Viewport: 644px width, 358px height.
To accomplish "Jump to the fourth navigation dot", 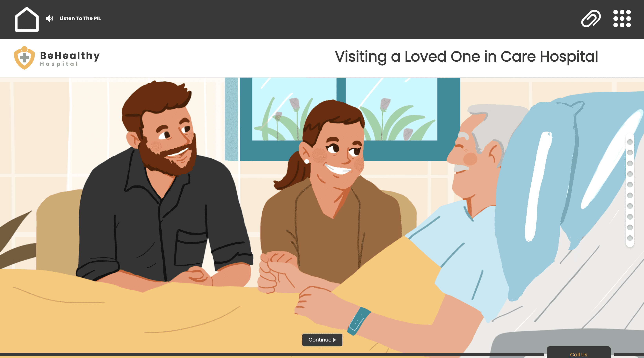I will click(630, 174).
